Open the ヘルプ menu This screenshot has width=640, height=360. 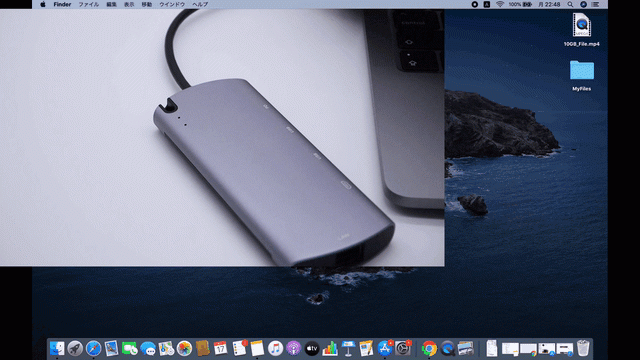pos(200,4)
